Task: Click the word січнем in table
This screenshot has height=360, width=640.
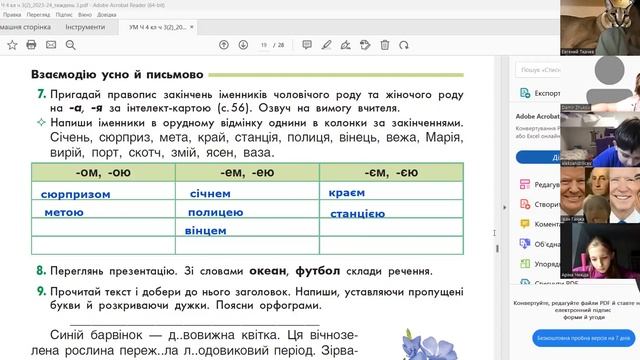Action: 210,194
